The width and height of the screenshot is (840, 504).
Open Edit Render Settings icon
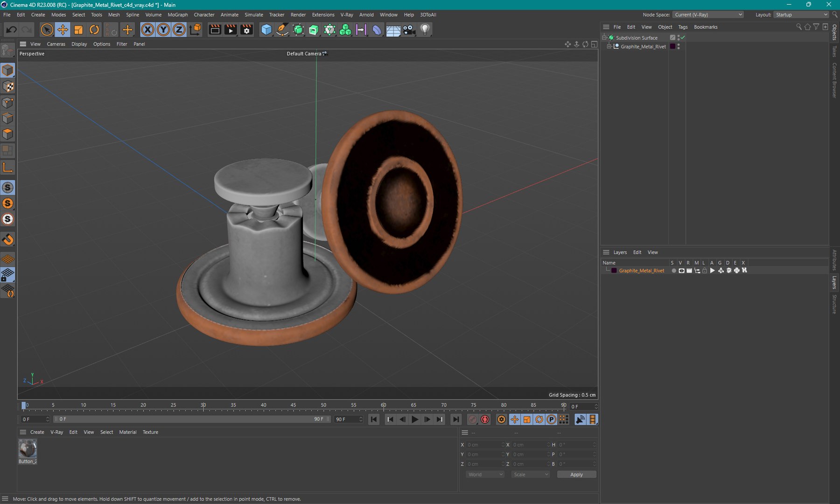click(x=246, y=30)
